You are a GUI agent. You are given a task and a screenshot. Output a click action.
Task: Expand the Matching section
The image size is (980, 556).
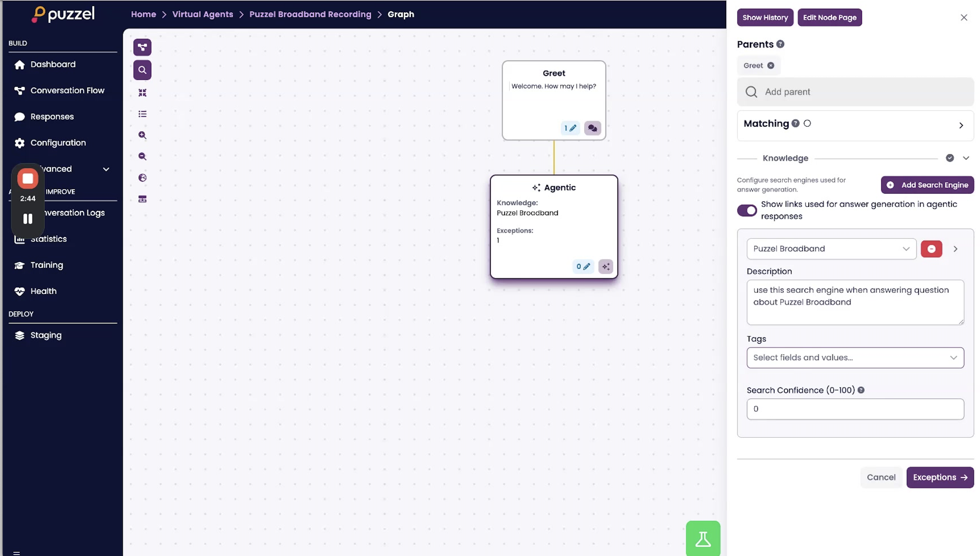(x=961, y=126)
